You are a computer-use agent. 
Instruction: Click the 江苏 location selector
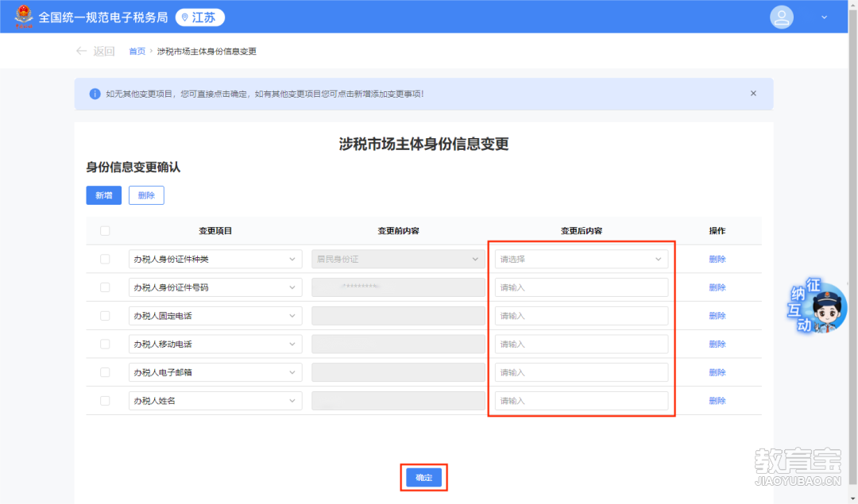[x=200, y=17]
